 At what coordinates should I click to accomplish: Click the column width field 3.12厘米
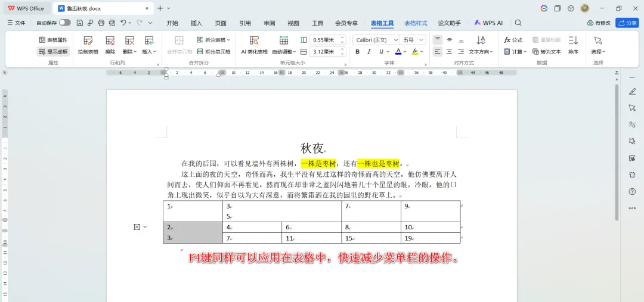pyautogui.click(x=324, y=52)
